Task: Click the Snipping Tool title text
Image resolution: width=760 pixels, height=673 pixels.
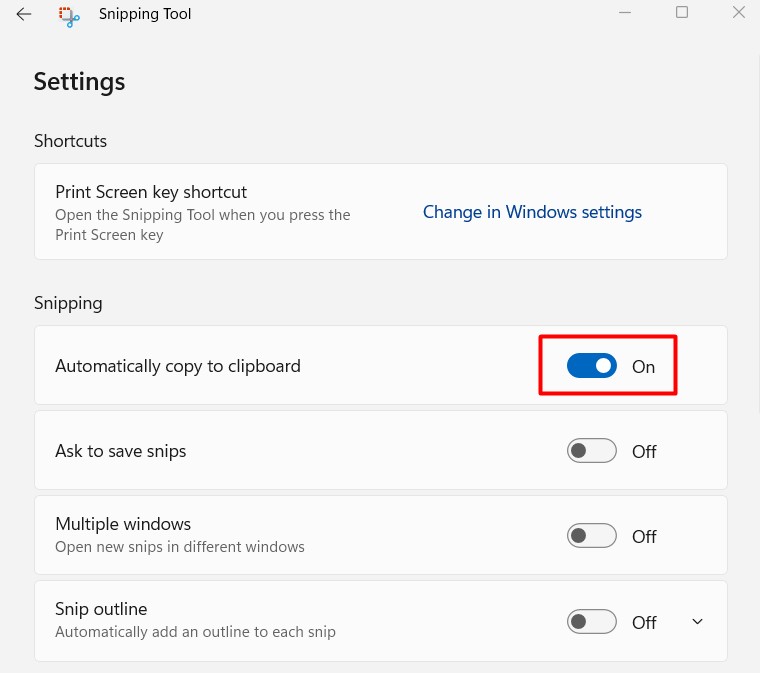Action: pyautogui.click(x=145, y=14)
